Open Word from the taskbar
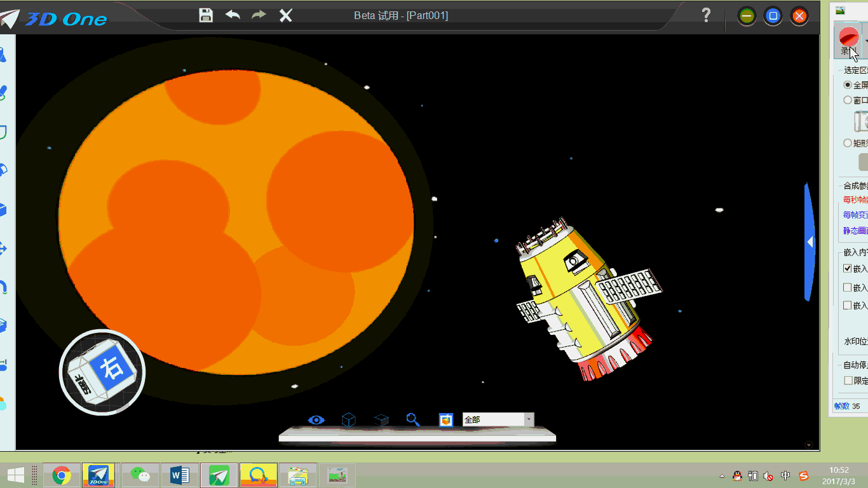The image size is (868, 488). click(180, 475)
